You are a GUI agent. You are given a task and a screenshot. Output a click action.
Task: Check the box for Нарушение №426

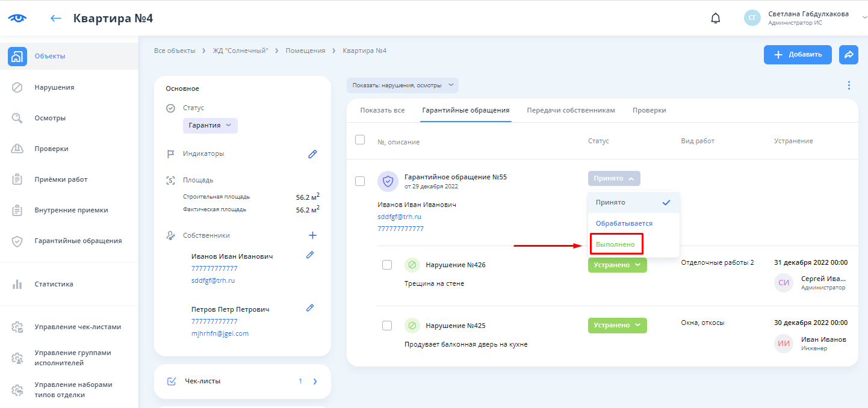(x=387, y=265)
